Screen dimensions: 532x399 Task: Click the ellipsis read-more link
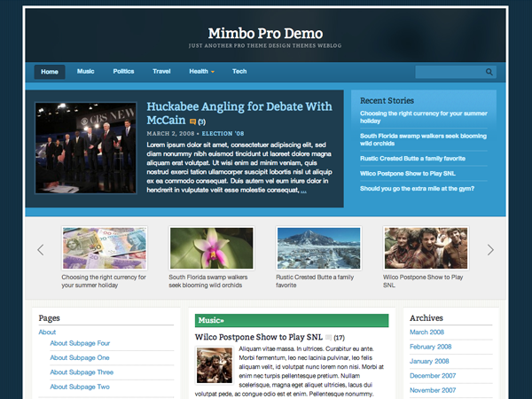(x=303, y=191)
